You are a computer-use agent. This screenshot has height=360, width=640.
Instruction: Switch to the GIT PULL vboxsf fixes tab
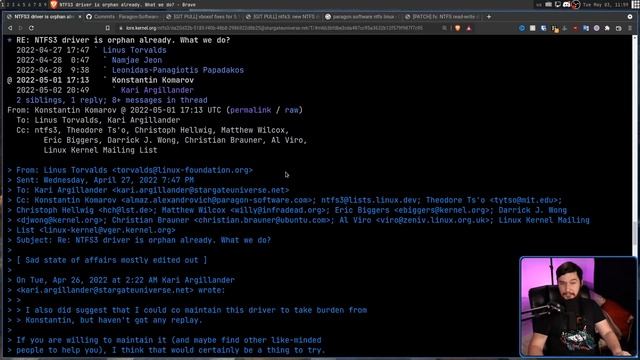pos(203,17)
